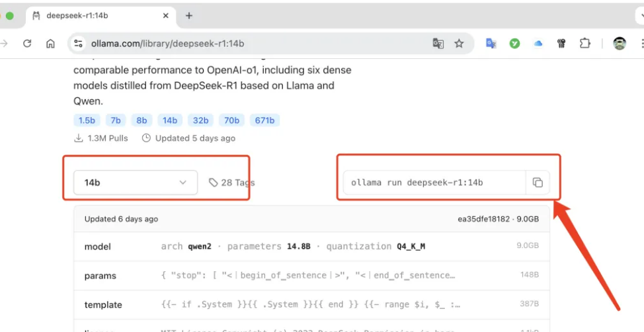Screen dimensions: 644x332
Task: Open the template file row
Action: tap(311, 304)
